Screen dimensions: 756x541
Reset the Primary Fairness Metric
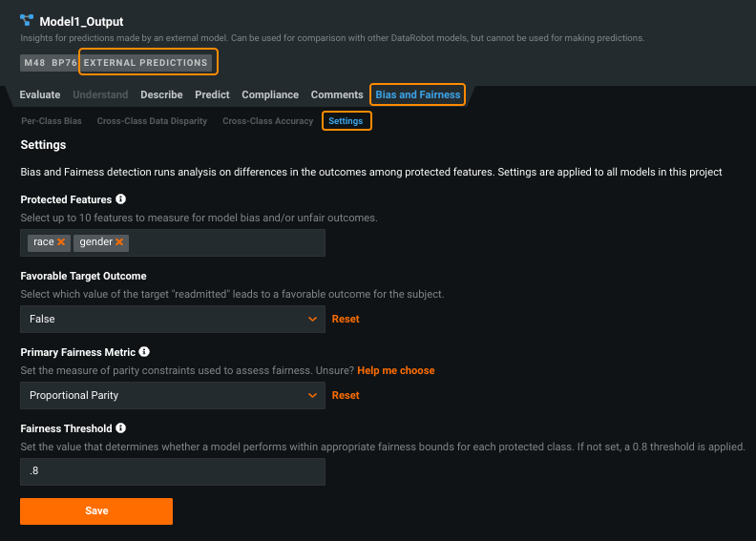346,395
